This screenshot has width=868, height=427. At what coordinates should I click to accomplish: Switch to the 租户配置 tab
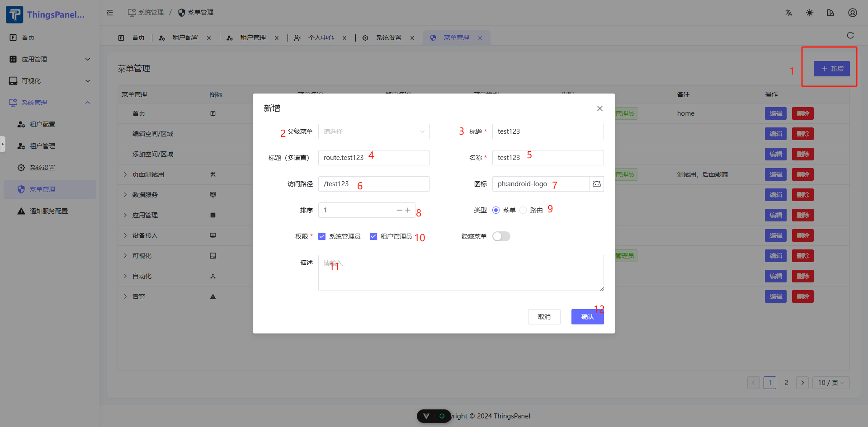point(185,38)
